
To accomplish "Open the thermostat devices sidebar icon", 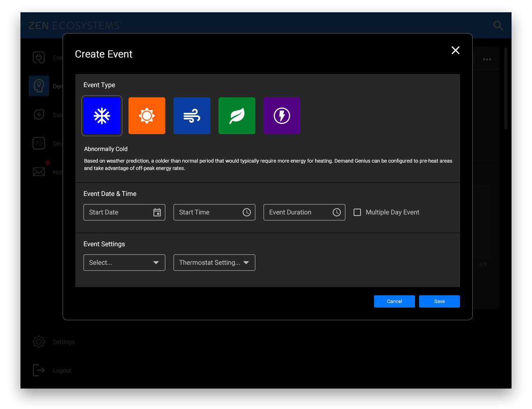I will point(39,143).
